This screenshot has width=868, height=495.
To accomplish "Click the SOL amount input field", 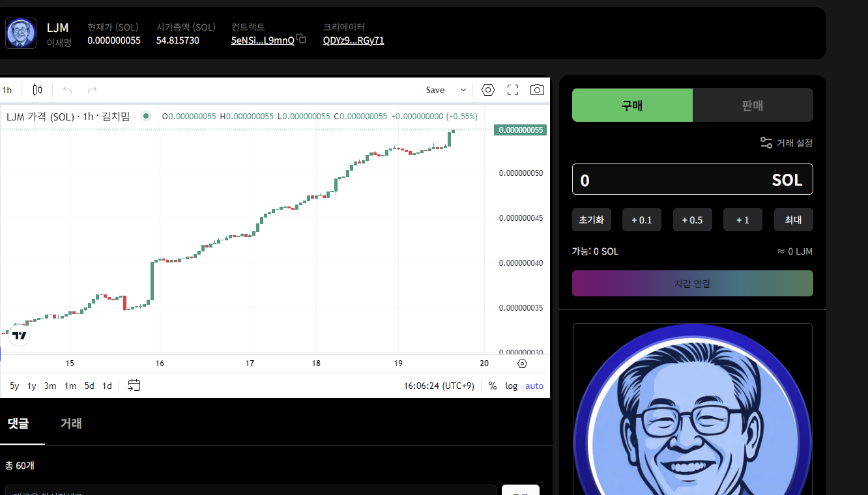I will [693, 179].
